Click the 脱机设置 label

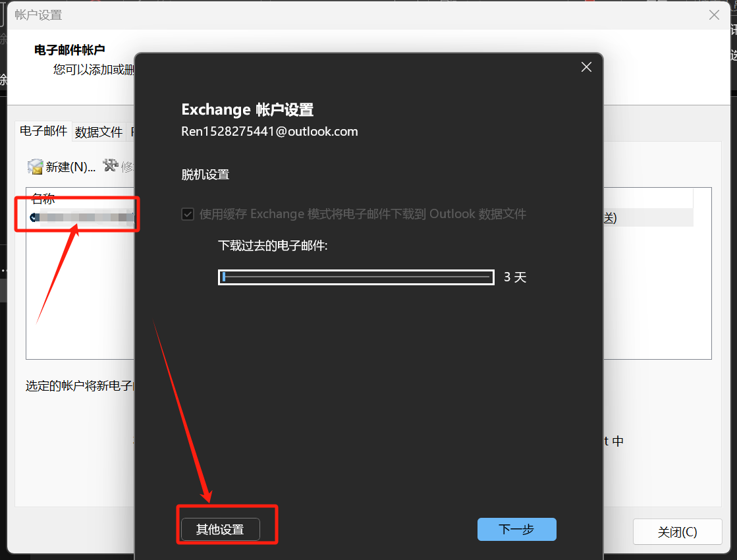click(205, 175)
